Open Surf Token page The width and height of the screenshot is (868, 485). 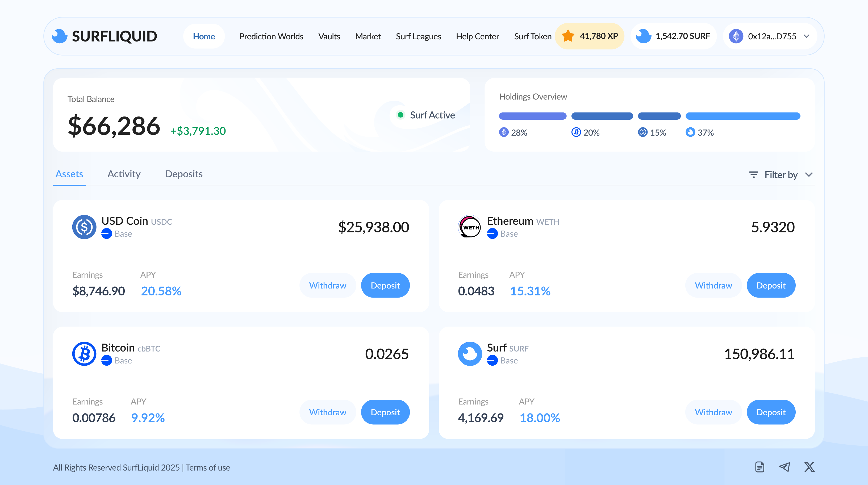tap(533, 36)
